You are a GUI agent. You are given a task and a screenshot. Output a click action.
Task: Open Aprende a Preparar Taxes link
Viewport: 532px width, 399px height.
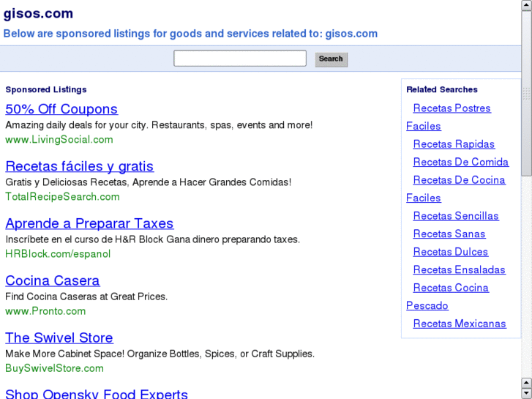click(x=89, y=223)
